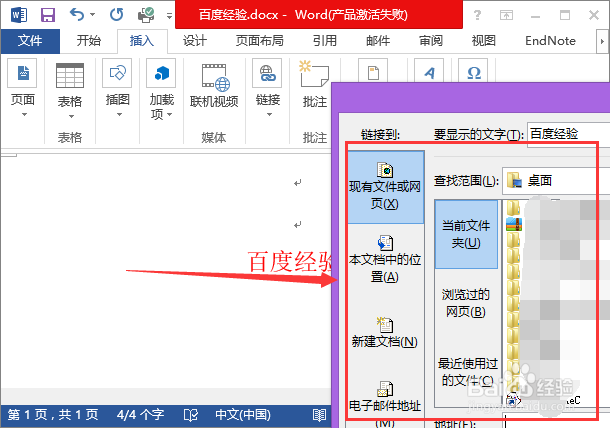The width and height of the screenshot is (610, 428).
Task: Expand the 表格 dropdown arrow
Action: coord(71,116)
